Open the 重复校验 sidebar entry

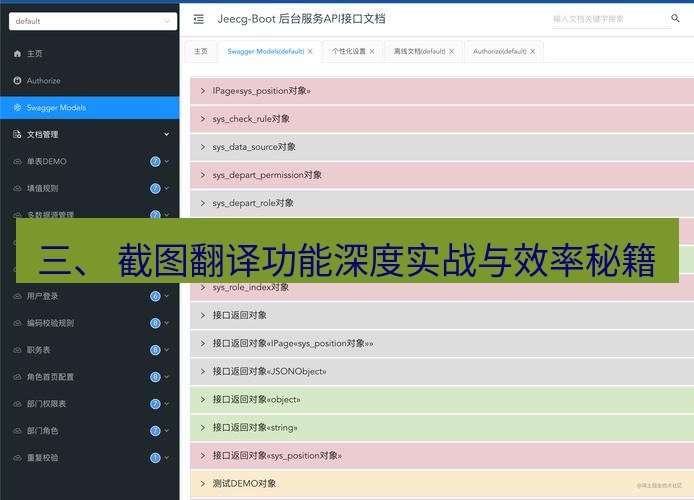(x=89, y=458)
